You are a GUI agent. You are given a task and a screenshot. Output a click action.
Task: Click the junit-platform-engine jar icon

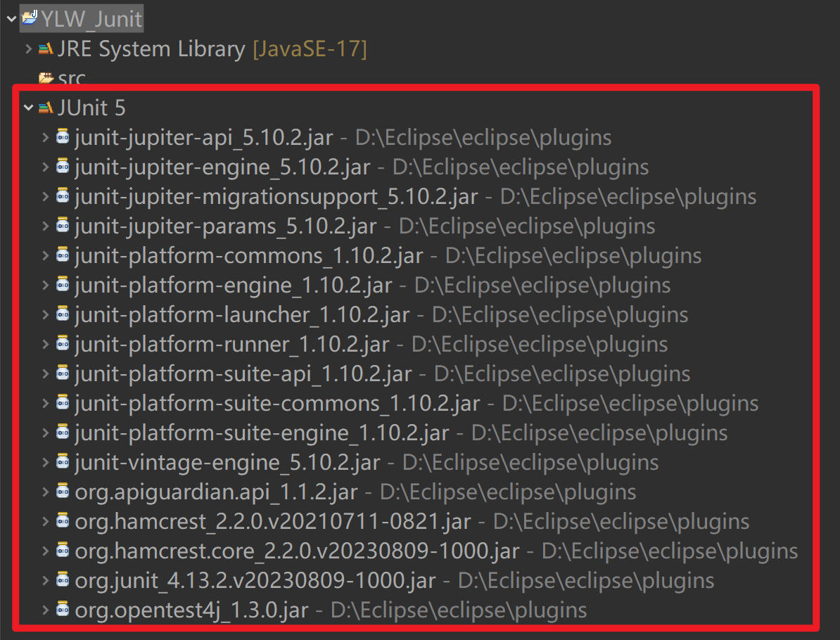coord(63,284)
